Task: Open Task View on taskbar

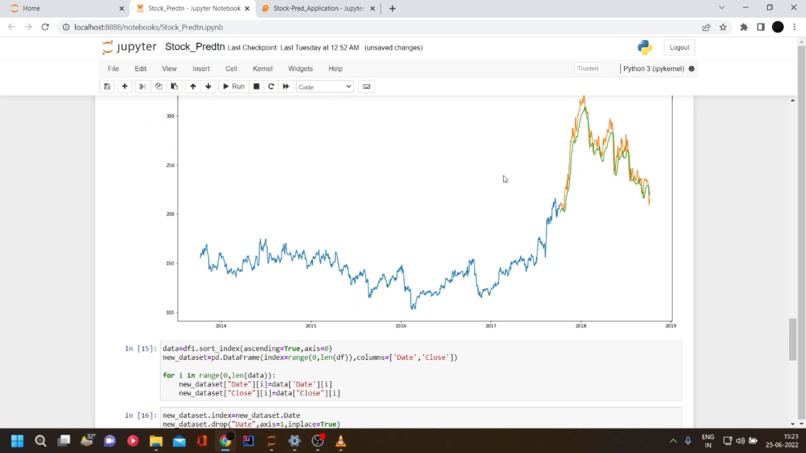Action: 64,441
